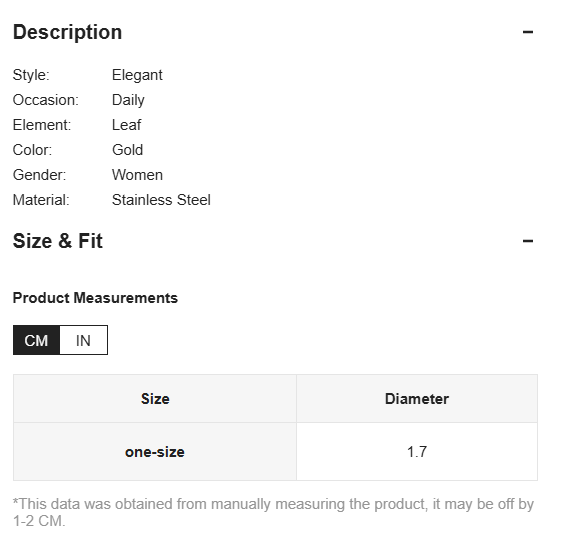Click the Elegant style value

pos(137,75)
